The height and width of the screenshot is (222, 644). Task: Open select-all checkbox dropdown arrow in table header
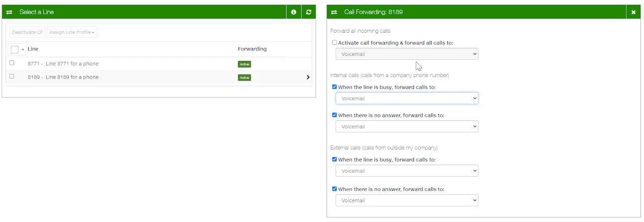click(23, 49)
